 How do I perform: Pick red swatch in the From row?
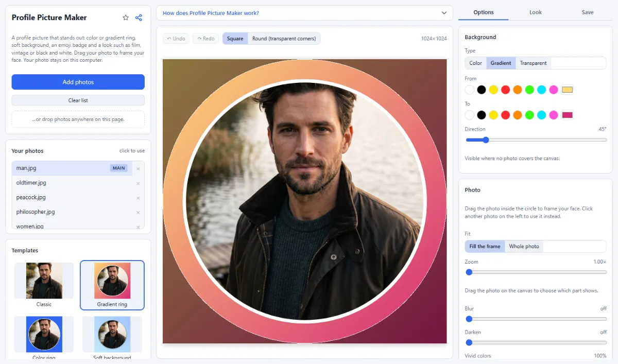tap(505, 90)
